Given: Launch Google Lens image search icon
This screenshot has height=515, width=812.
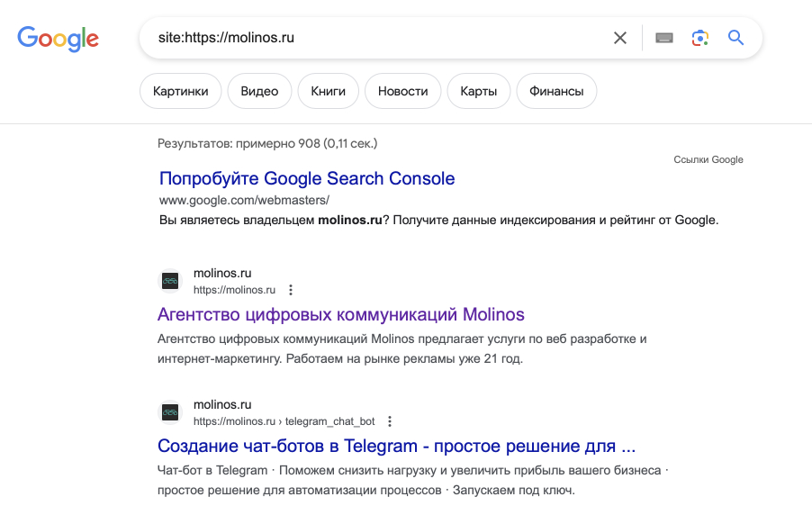Looking at the screenshot, I should 699,38.
